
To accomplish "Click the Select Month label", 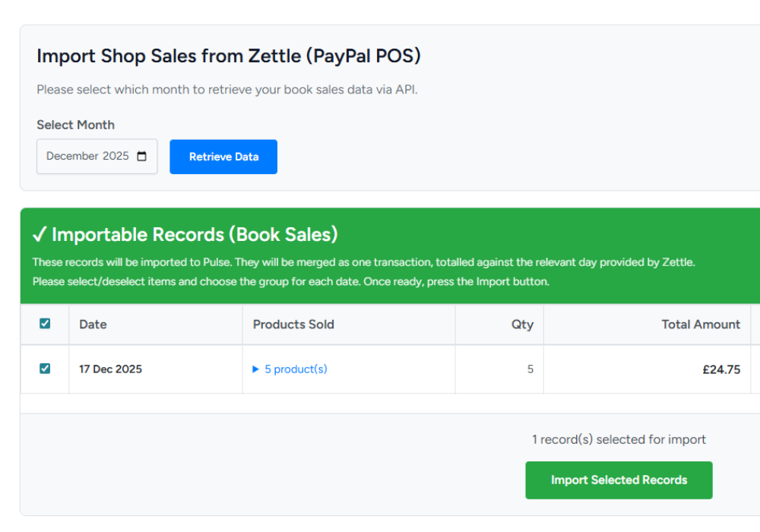I will pos(75,125).
